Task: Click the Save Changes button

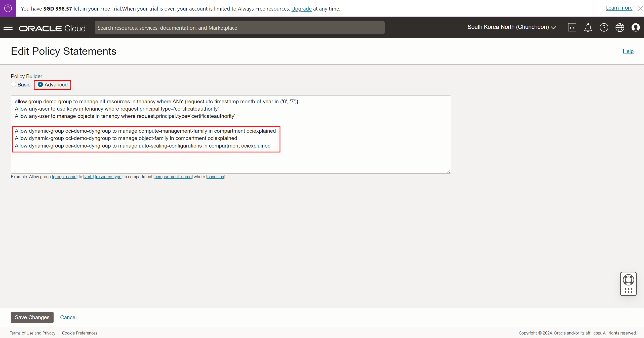Action: (32, 317)
